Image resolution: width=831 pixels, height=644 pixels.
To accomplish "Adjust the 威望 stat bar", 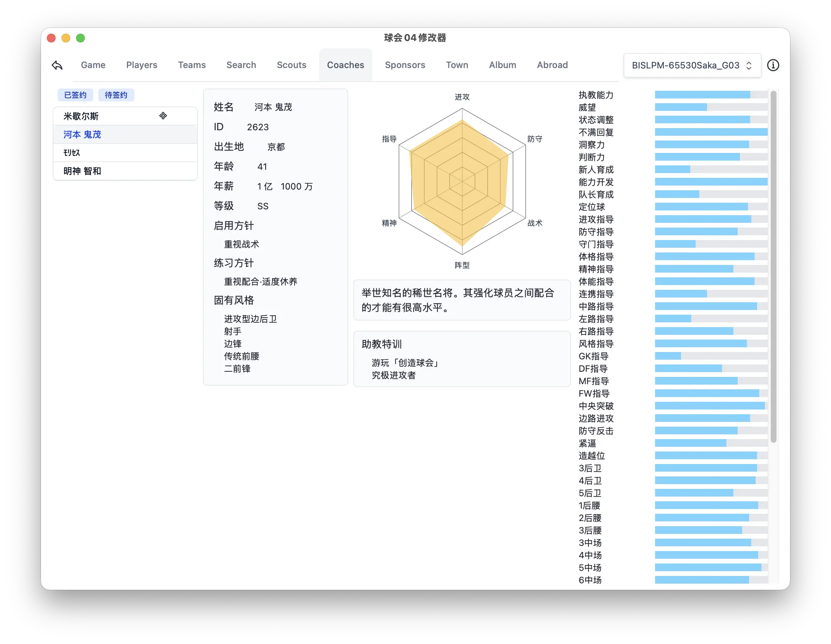I will [x=711, y=107].
